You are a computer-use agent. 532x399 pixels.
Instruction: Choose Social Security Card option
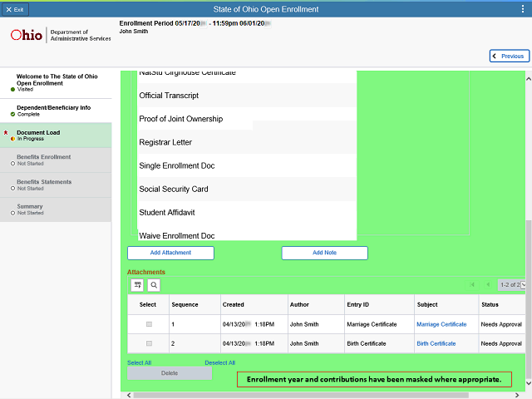pos(247,189)
